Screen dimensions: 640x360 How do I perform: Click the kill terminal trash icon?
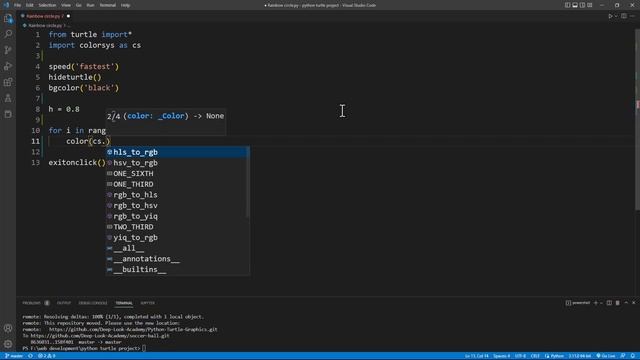[618, 303]
